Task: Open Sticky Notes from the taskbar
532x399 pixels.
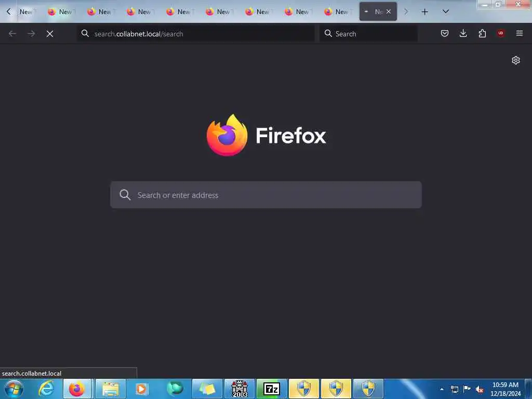Action: click(207, 389)
